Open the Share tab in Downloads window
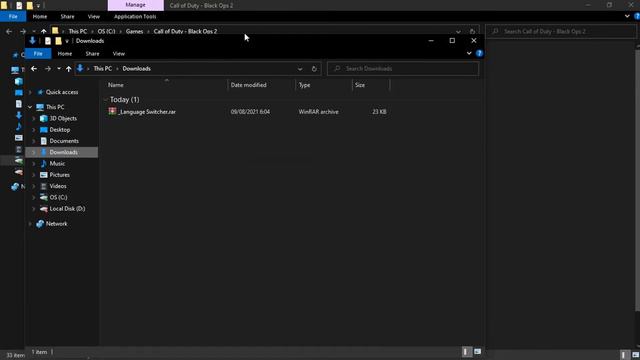 tap(92, 53)
